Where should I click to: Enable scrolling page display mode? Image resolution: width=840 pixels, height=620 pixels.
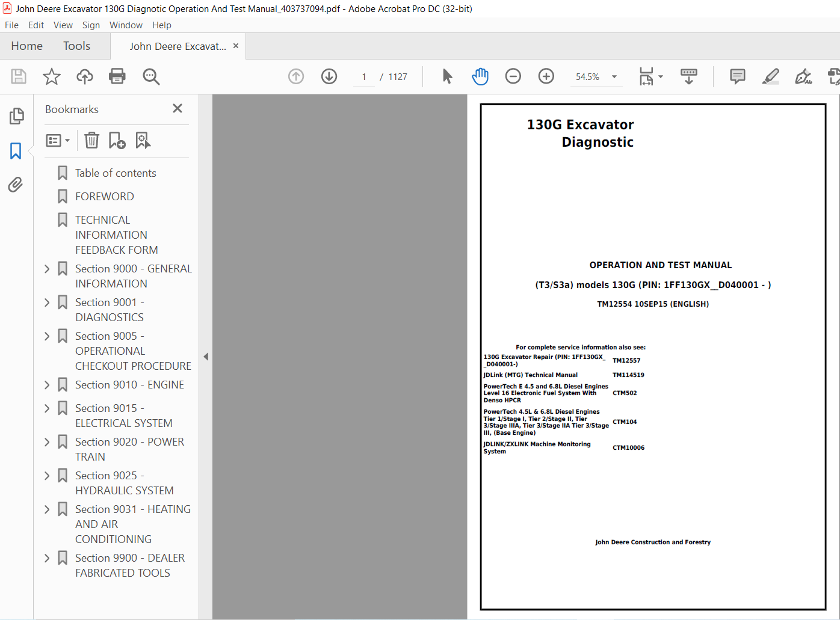pos(689,76)
